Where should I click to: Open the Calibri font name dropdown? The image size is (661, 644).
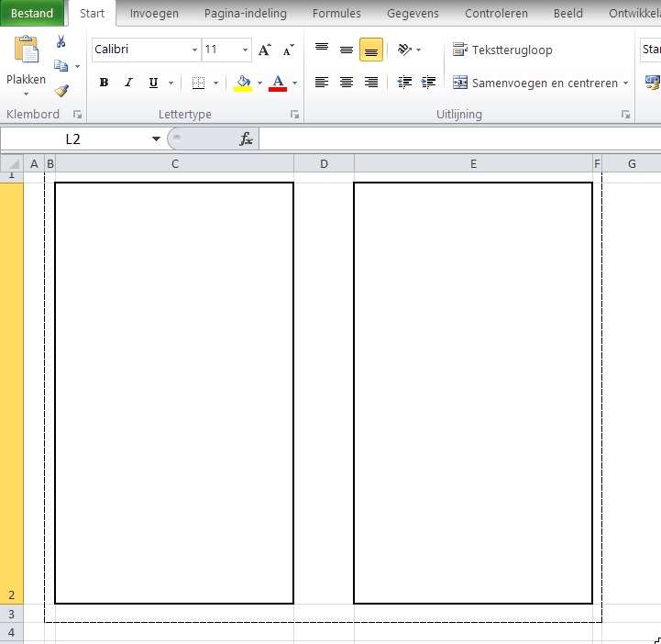pyautogui.click(x=194, y=50)
